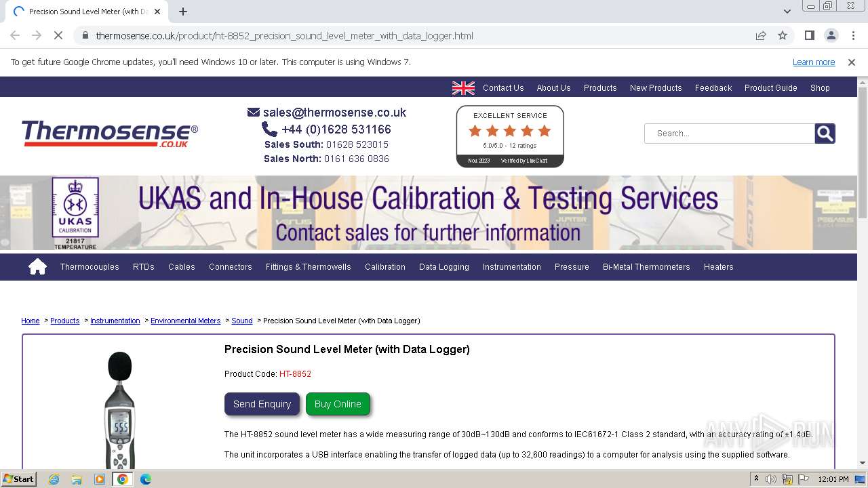Image resolution: width=868 pixels, height=488 pixels.
Task: Open the Shop link
Action: pyautogui.click(x=820, y=88)
